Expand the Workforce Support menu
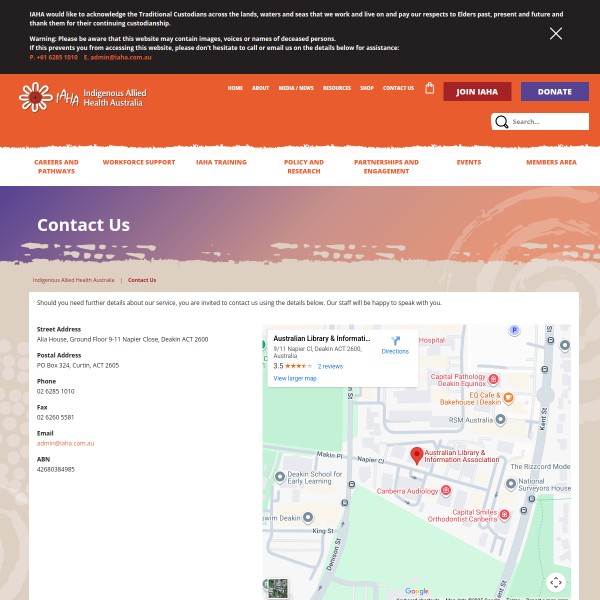600x600 pixels. 138,162
